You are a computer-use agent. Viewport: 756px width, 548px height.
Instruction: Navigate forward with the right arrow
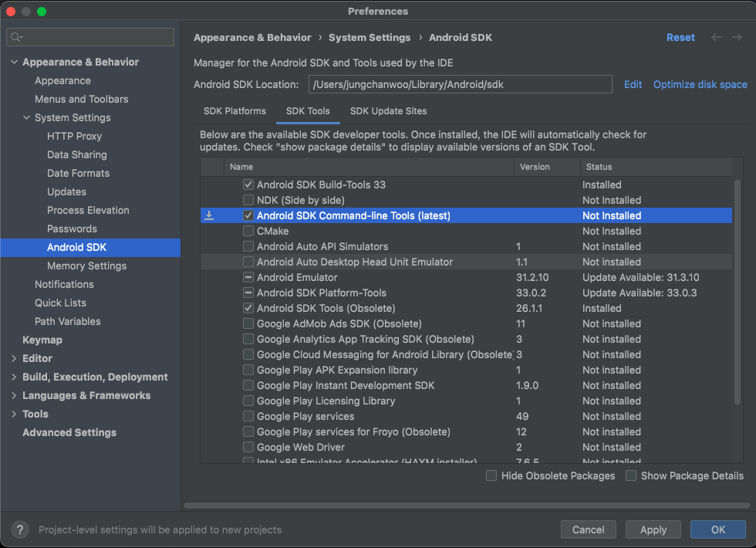[737, 37]
